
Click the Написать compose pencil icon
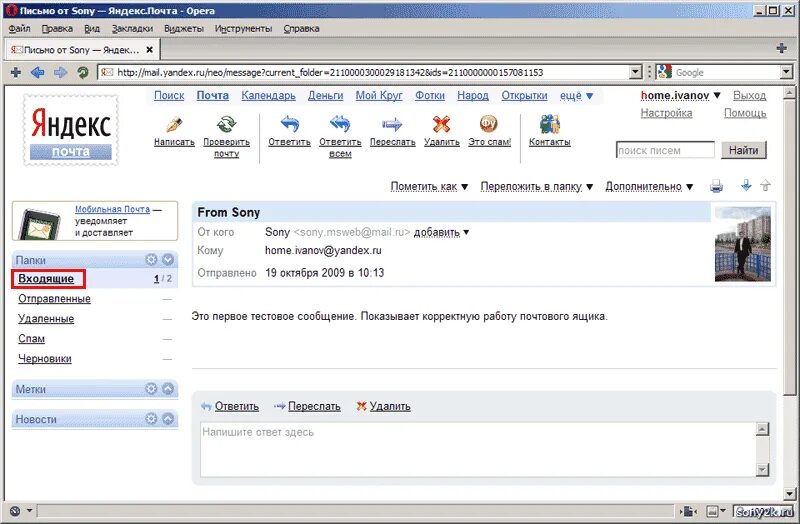point(174,124)
